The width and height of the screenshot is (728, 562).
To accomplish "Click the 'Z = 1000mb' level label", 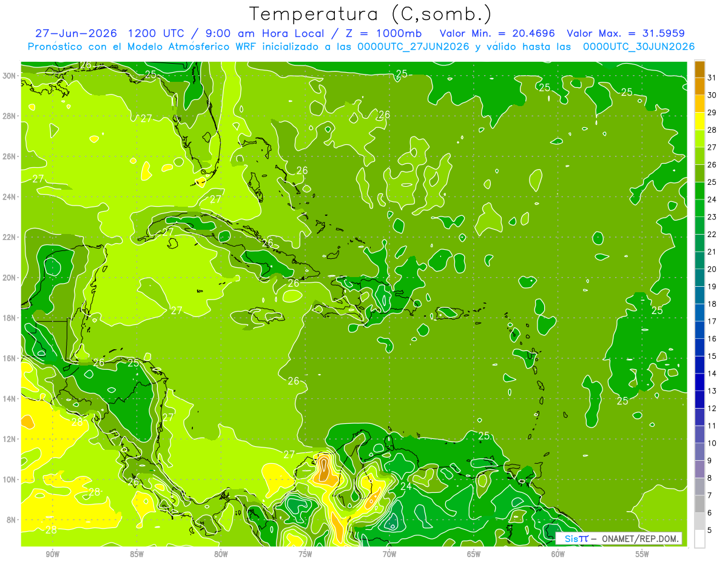I will [384, 33].
